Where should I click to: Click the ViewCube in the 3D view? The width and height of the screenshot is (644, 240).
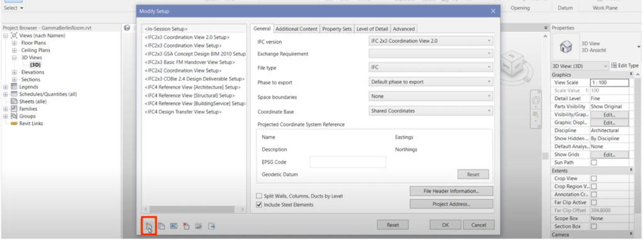513,63
